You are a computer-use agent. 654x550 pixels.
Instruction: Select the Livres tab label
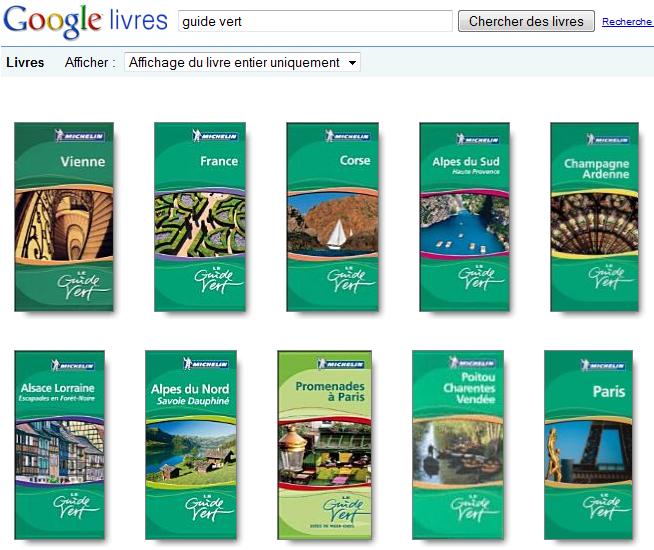25,63
